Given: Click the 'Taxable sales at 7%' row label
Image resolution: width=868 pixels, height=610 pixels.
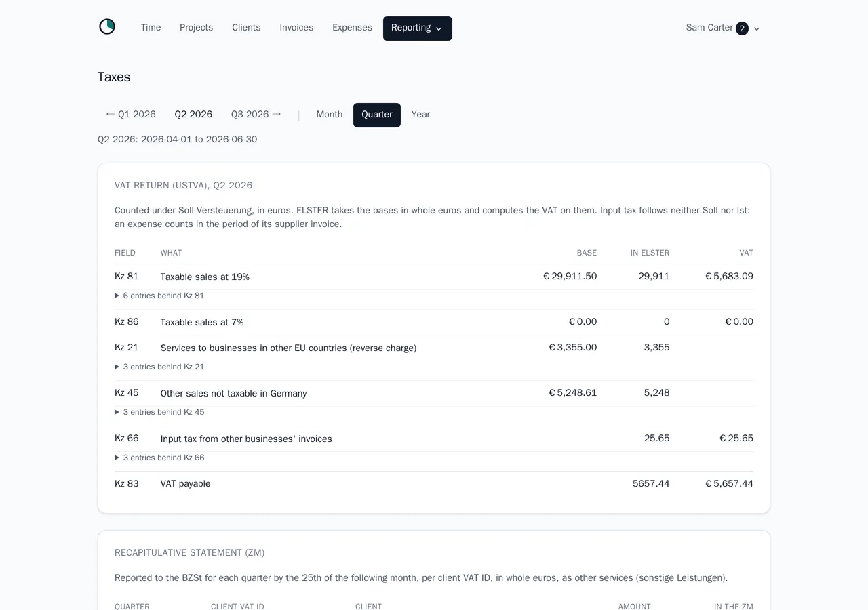Looking at the screenshot, I should coord(202,323).
